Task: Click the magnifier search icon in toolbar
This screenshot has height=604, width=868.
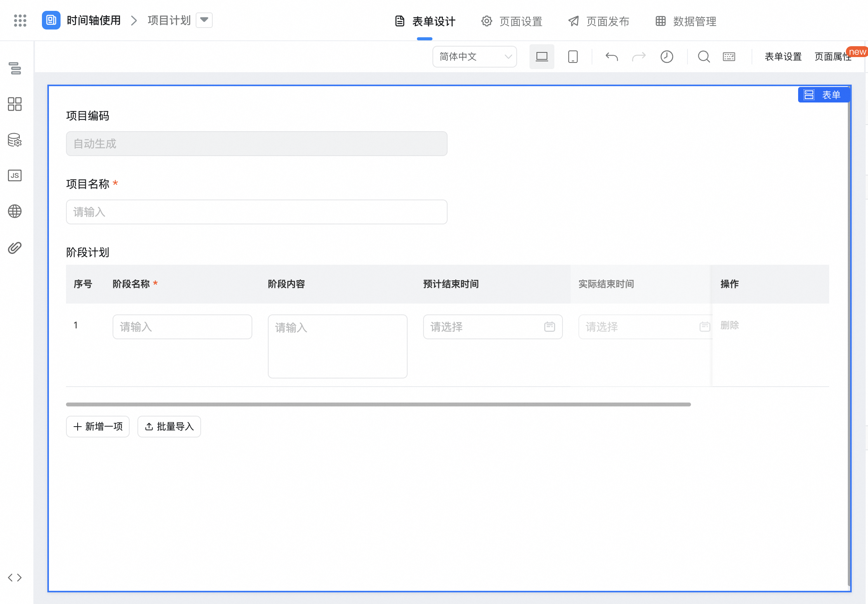Action: click(x=704, y=57)
